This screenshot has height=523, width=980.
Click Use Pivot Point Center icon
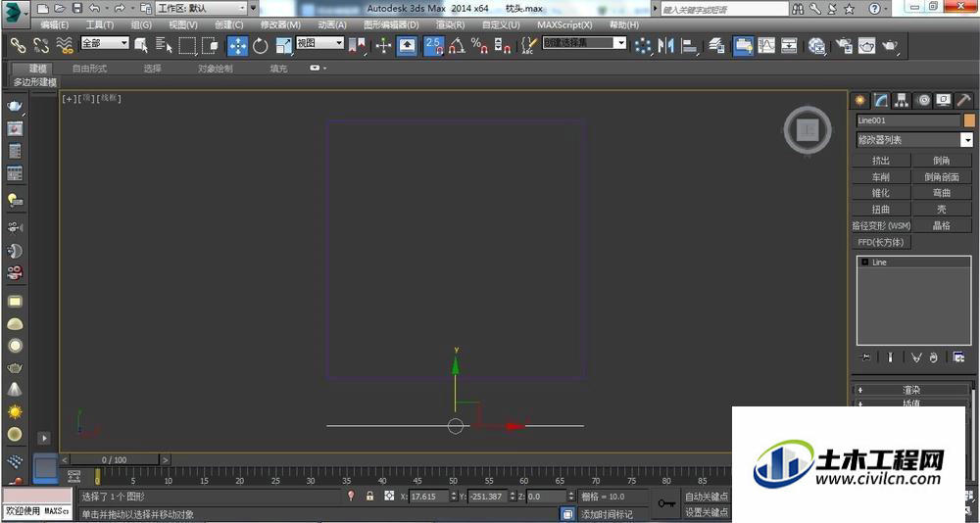358,46
